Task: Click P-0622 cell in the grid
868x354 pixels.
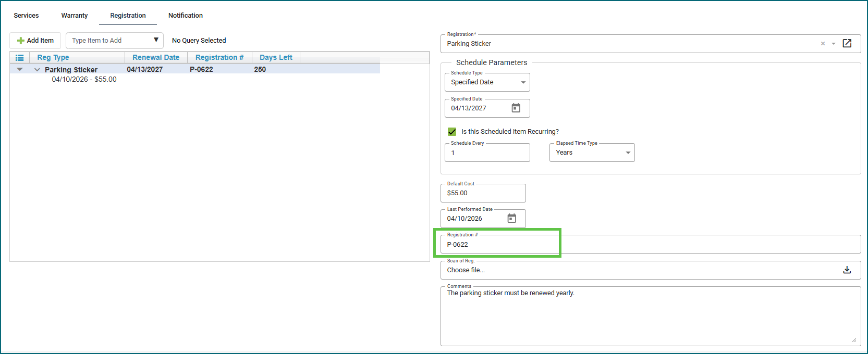Action: click(201, 69)
